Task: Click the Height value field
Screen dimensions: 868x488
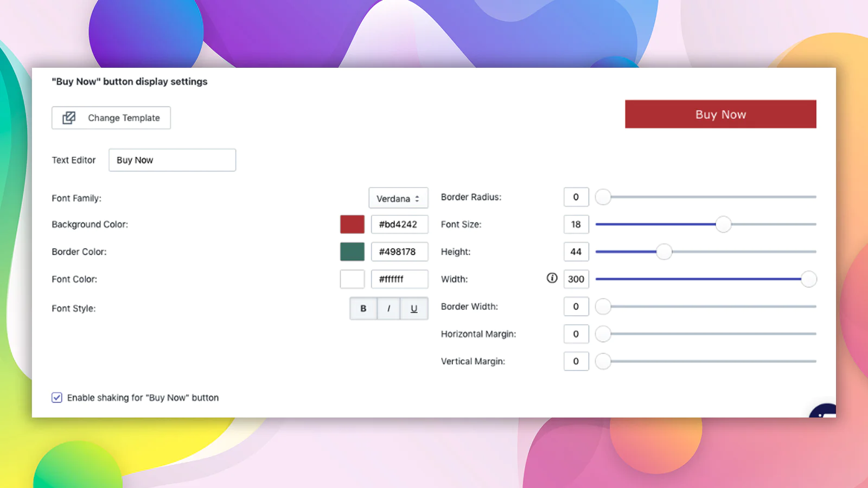Action: [x=576, y=252]
